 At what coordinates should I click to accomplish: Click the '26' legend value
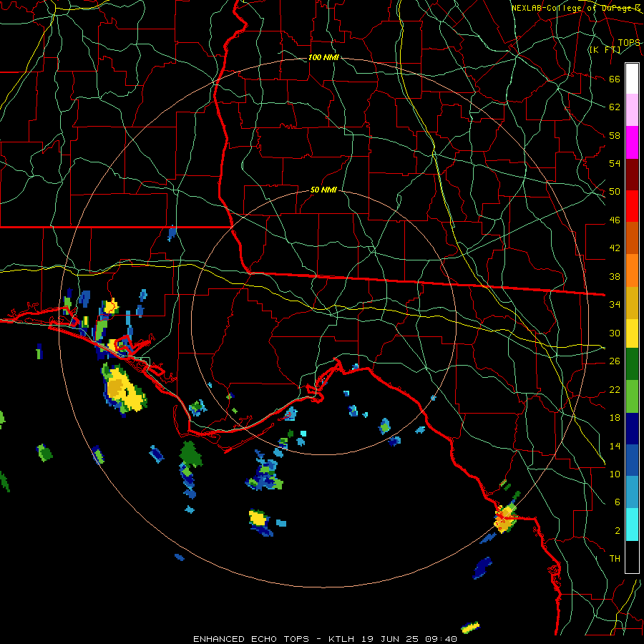(615, 361)
